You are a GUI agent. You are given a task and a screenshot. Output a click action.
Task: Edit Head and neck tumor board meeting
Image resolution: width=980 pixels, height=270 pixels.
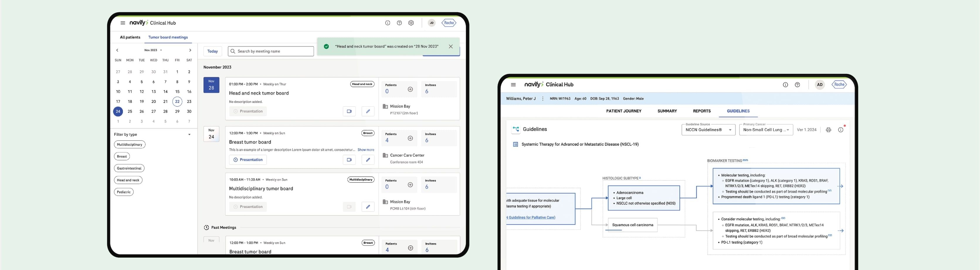(368, 111)
